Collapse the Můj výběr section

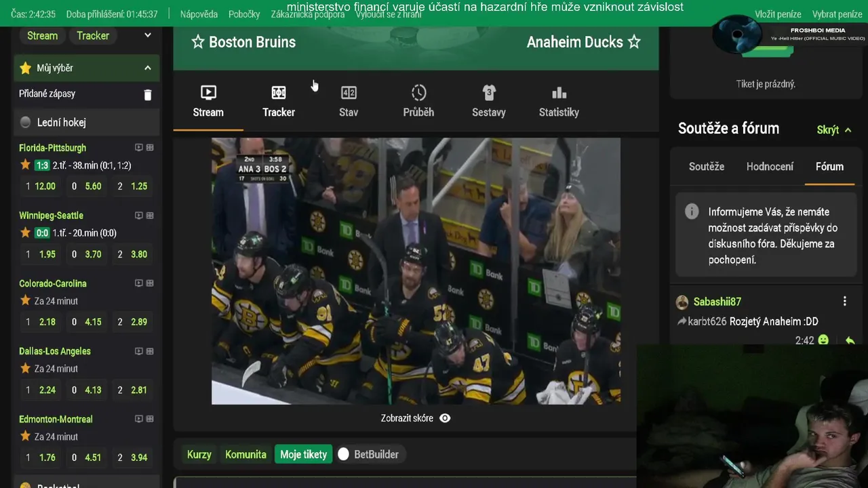click(x=147, y=68)
